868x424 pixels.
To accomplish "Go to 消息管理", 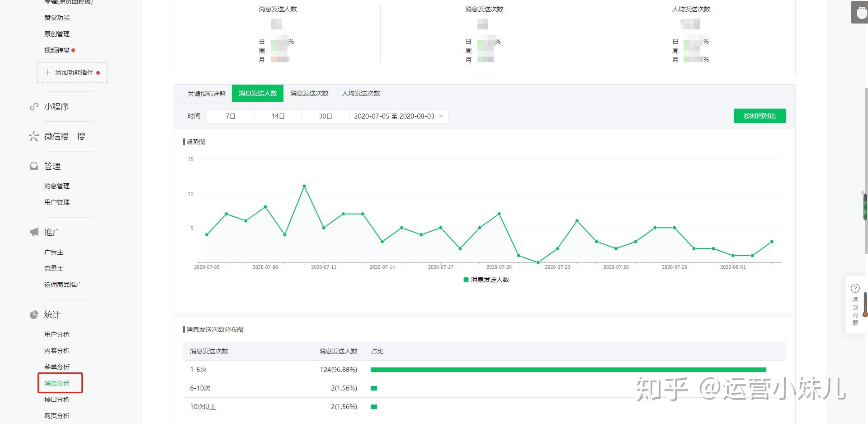I will click(x=57, y=186).
